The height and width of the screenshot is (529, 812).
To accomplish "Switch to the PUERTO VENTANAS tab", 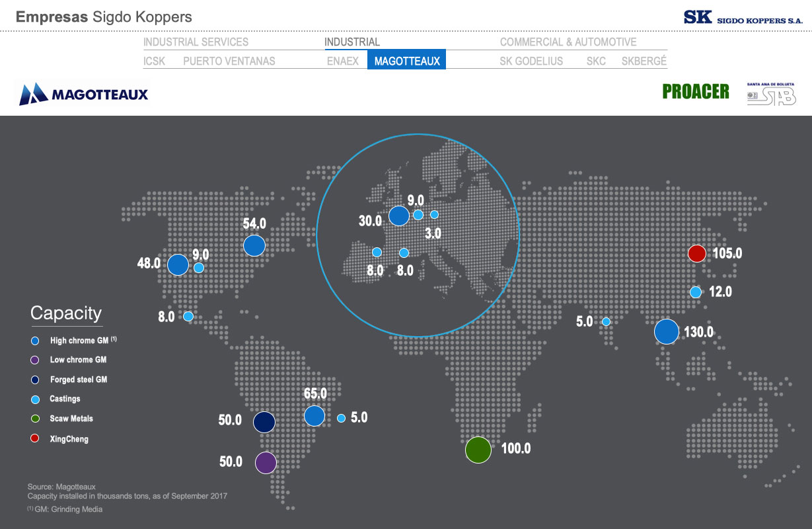I will pyautogui.click(x=229, y=61).
